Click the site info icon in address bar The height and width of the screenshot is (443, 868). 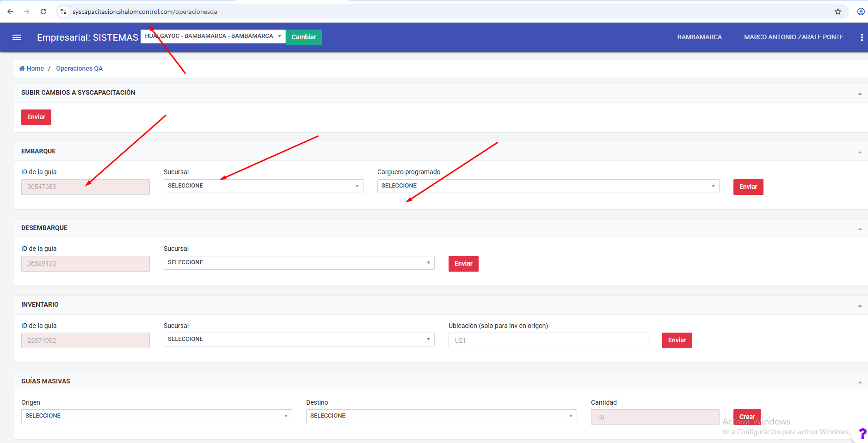[63, 12]
